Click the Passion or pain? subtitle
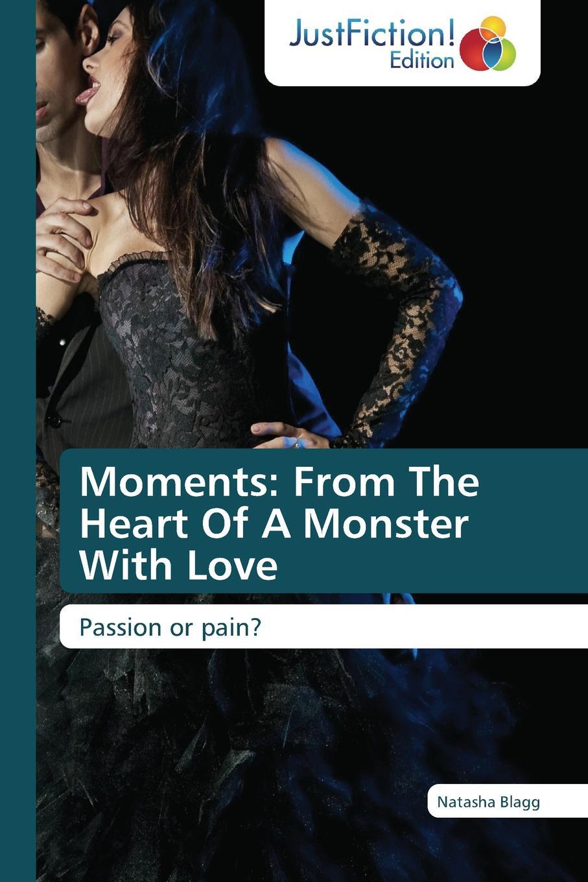This screenshot has width=588, height=882. point(170,627)
